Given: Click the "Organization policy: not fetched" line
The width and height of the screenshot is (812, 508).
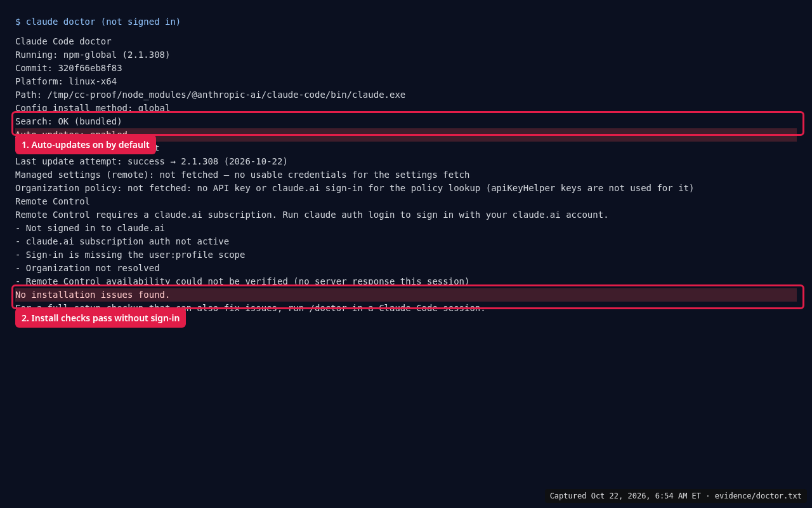Looking at the screenshot, I should (355, 188).
